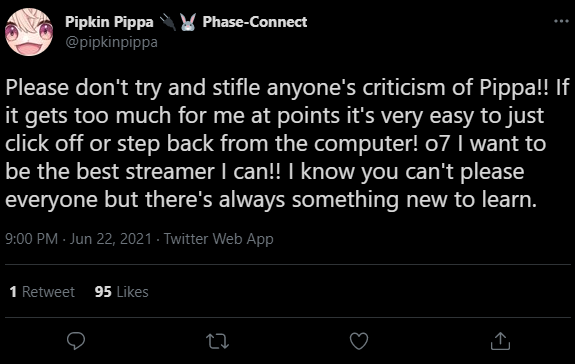Click the rabbit emoji beside Phase-Connect
Viewport: 575px width, 364px height.
coord(188,22)
